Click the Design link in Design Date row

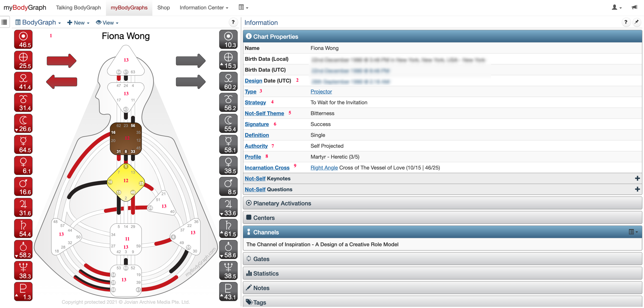coord(253,81)
